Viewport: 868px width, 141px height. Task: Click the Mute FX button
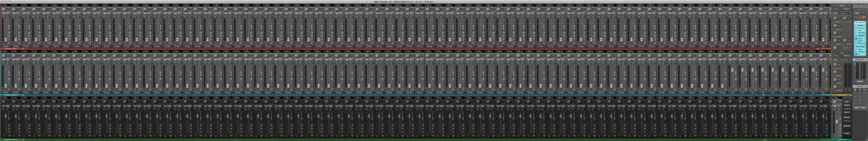coord(847,126)
